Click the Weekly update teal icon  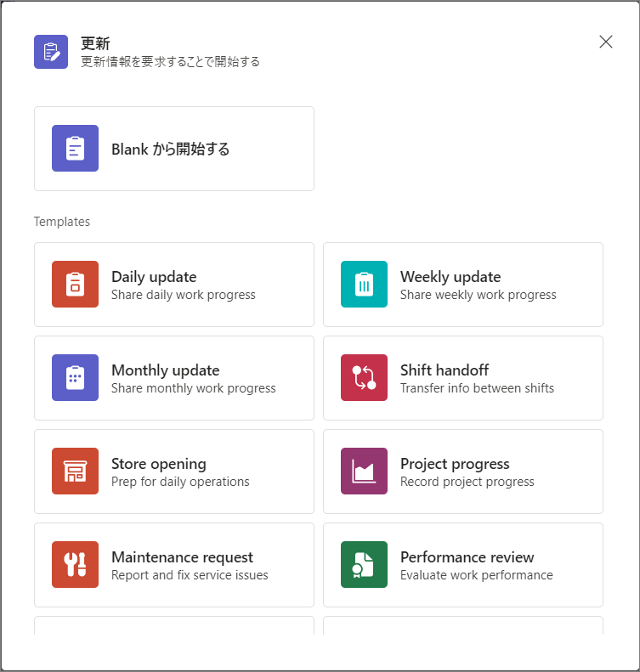click(x=364, y=284)
